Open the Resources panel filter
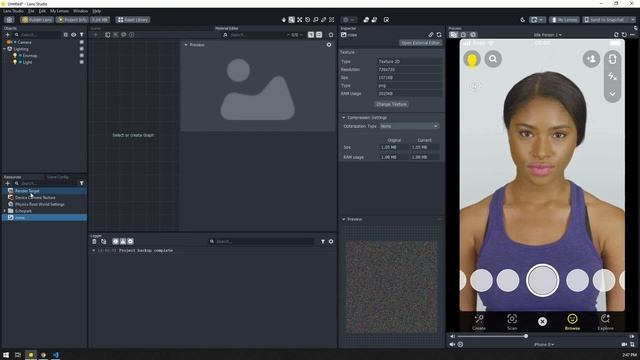This screenshot has height=360, width=640. (x=82, y=183)
